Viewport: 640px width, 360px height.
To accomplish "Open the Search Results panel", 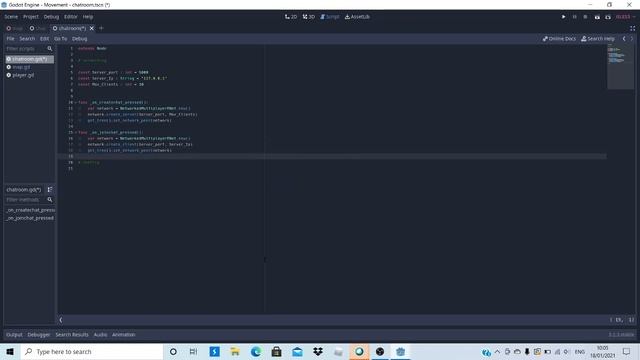I will (72, 335).
